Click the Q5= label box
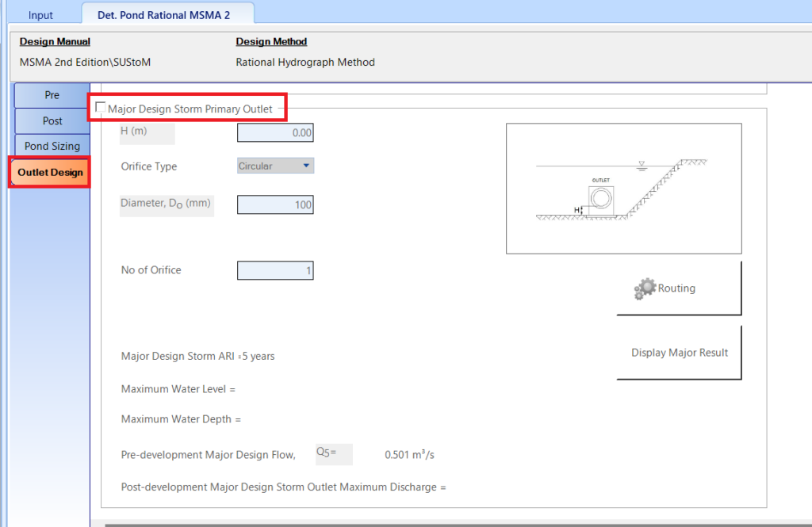Image resolution: width=812 pixels, height=527 pixels. [x=333, y=454]
